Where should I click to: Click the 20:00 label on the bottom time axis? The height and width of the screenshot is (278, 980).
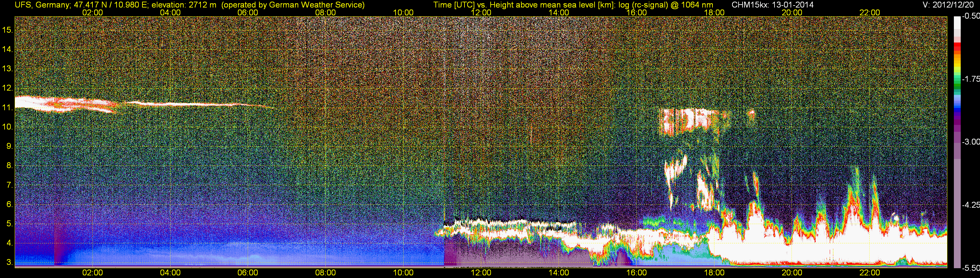pyautogui.click(x=792, y=273)
